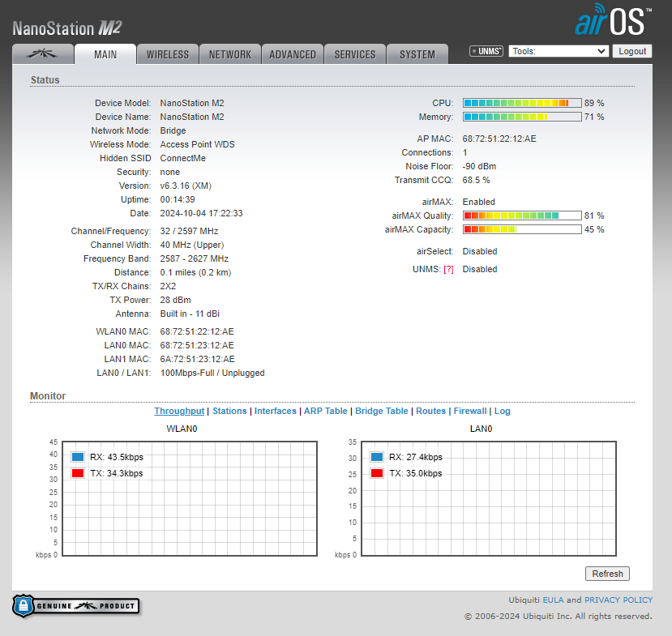
Task: Select Network Mode value Bridge
Action: point(173,130)
